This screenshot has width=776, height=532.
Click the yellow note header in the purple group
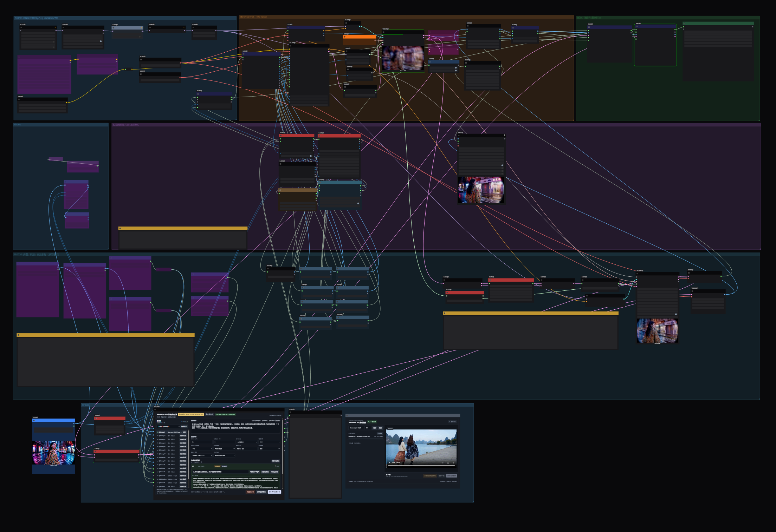[183, 228]
